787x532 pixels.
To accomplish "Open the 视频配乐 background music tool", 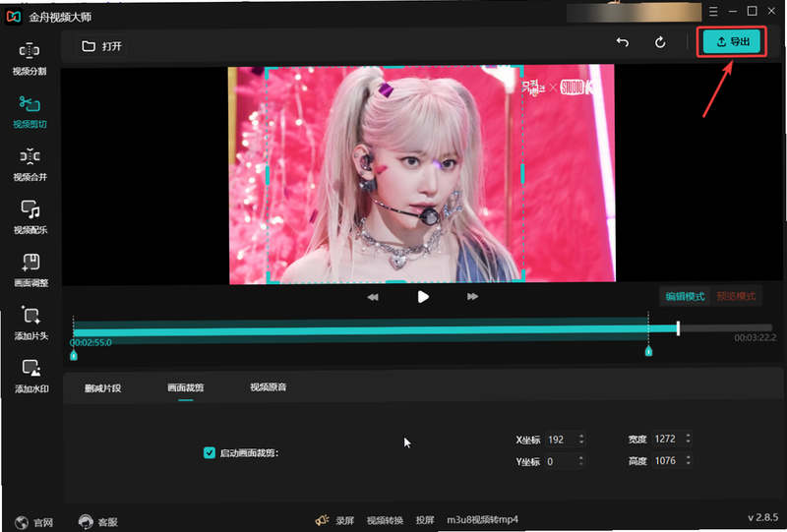I will [30, 217].
